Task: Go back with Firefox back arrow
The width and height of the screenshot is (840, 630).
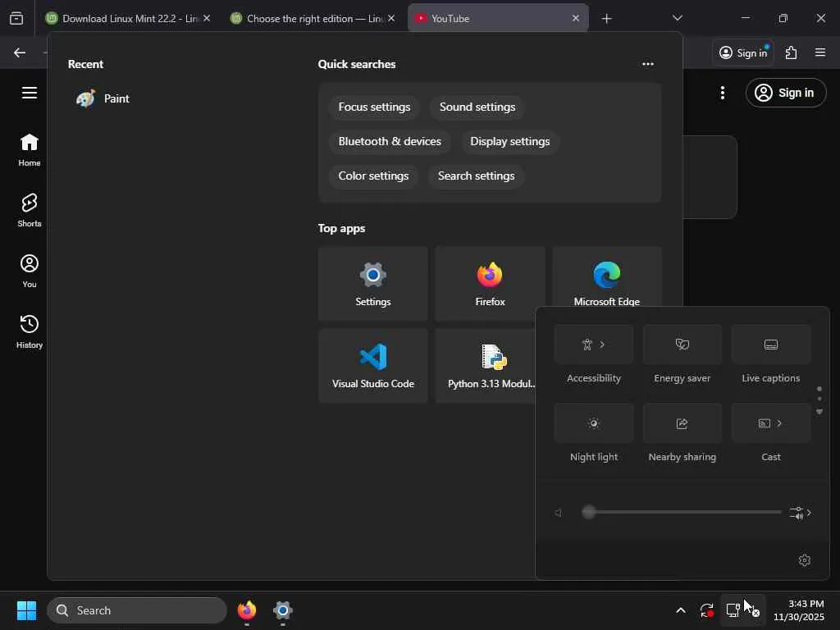Action: tap(20, 52)
